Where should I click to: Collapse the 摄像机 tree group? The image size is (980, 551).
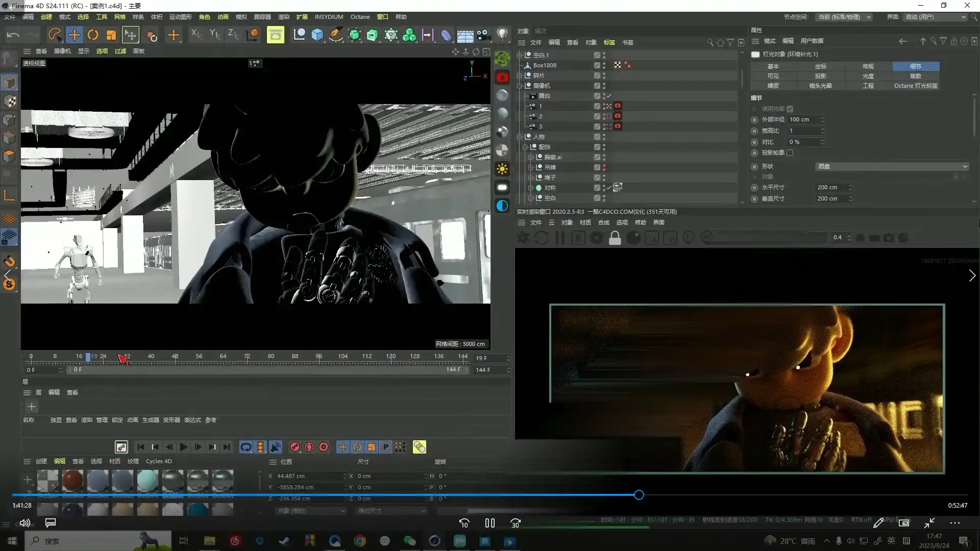click(x=520, y=86)
